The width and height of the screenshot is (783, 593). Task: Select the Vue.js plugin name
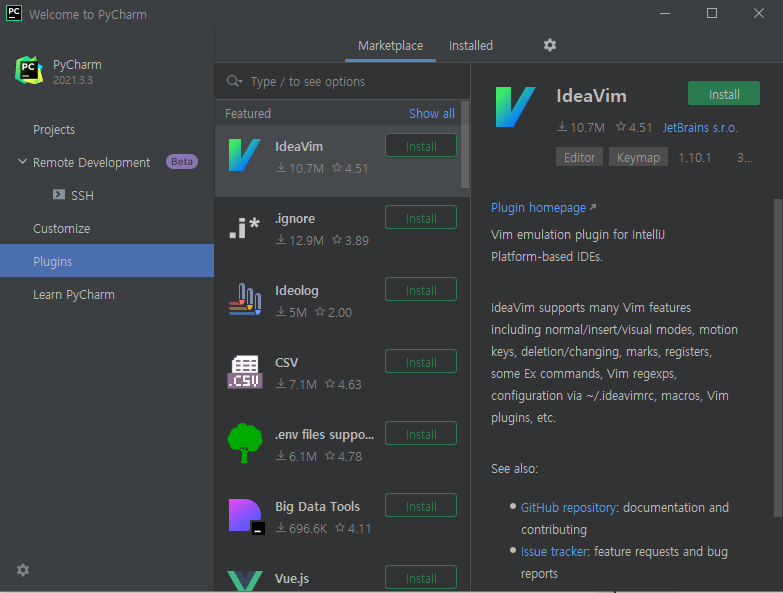[292, 578]
